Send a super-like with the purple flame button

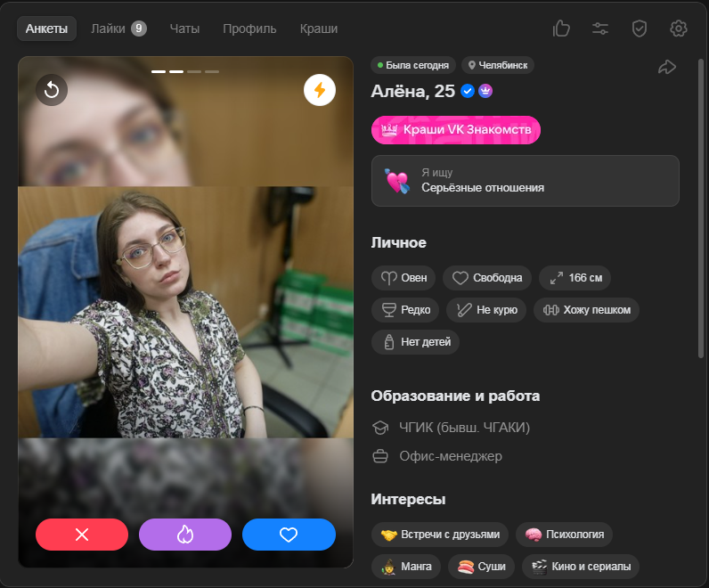(185, 535)
